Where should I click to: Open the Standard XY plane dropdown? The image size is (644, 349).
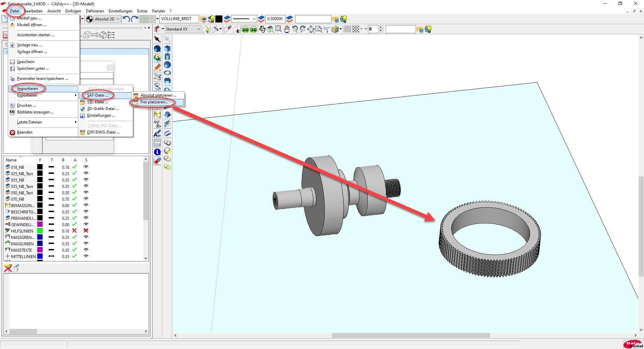(x=198, y=29)
